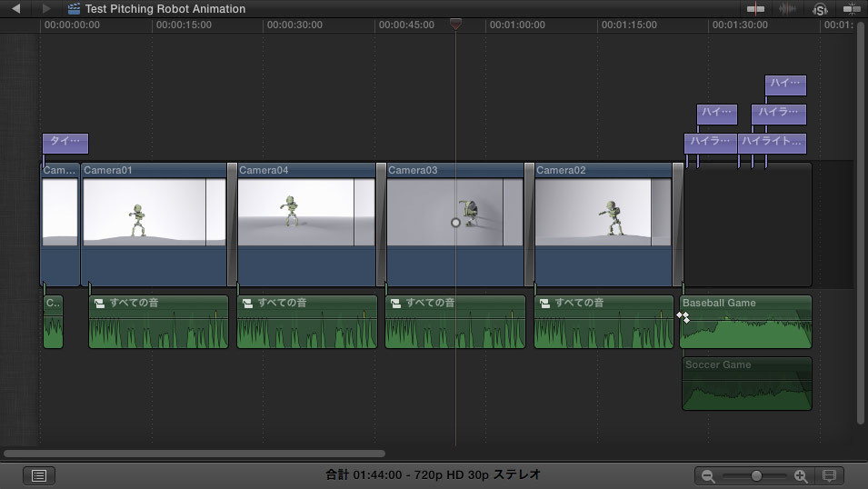Open the timeline index list
868x489 pixels.
(39, 475)
